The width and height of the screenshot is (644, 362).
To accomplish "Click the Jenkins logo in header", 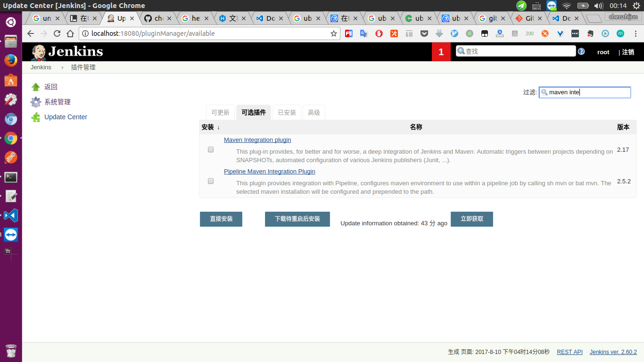I will pyautogui.click(x=66, y=52).
